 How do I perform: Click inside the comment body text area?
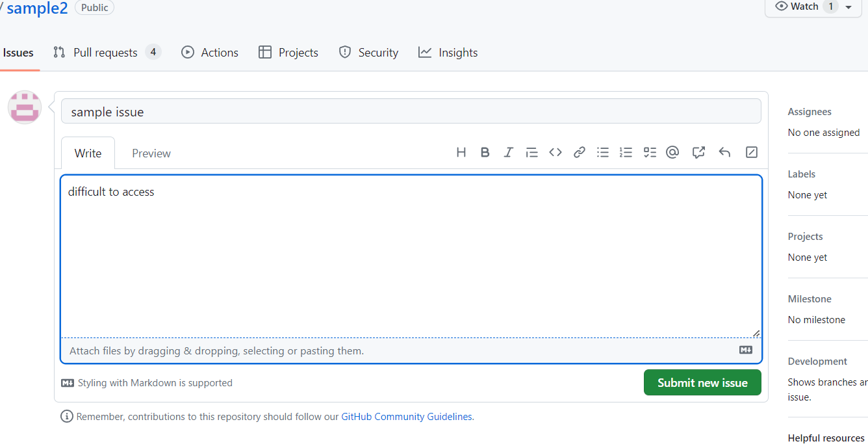click(411, 256)
